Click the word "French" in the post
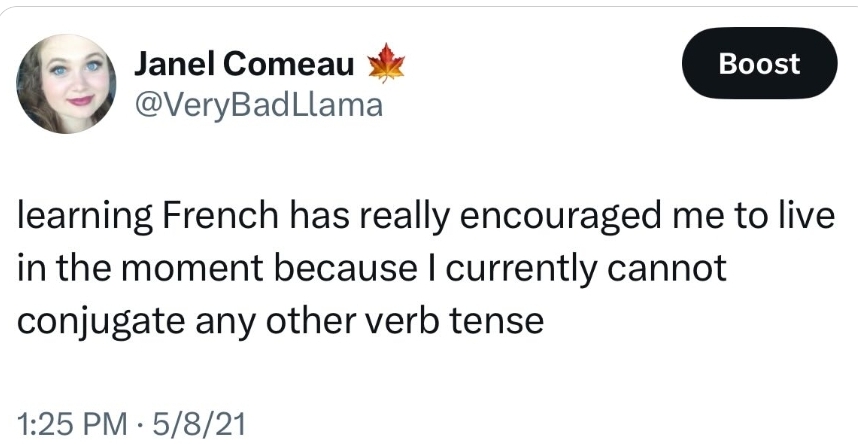 [220, 217]
